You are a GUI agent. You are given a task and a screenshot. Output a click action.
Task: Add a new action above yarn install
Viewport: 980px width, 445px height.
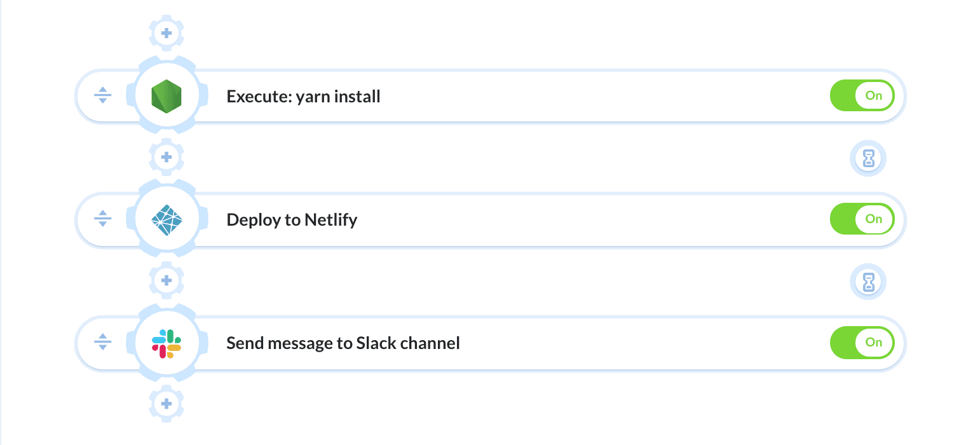point(167,33)
